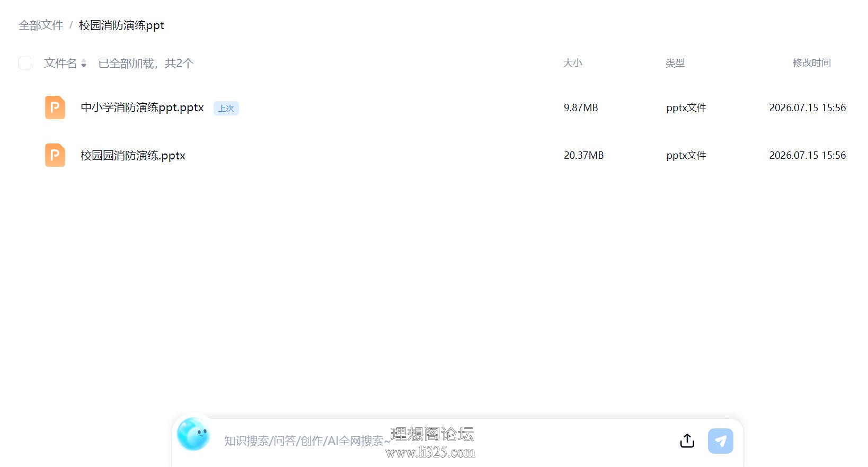Click the 20.37MB size value
Image resolution: width=868 pixels, height=467 pixels.
[583, 155]
